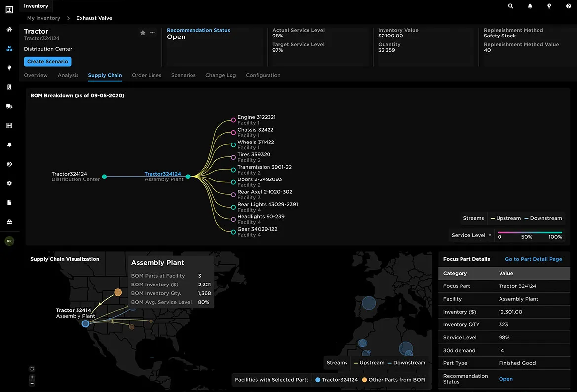Screen dimensions: 577x392
Task: Toggle Other Parts from BOM legend
Action: click(x=393, y=380)
